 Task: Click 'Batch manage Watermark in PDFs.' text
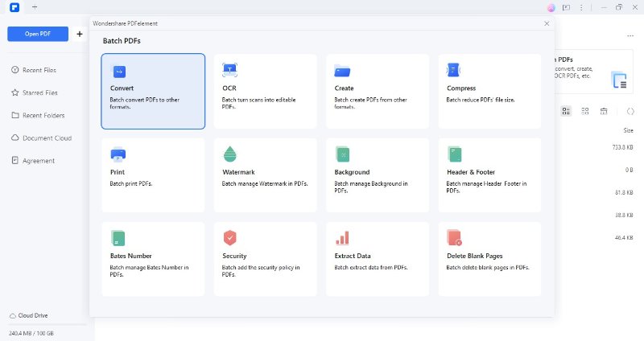pyautogui.click(x=265, y=183)
